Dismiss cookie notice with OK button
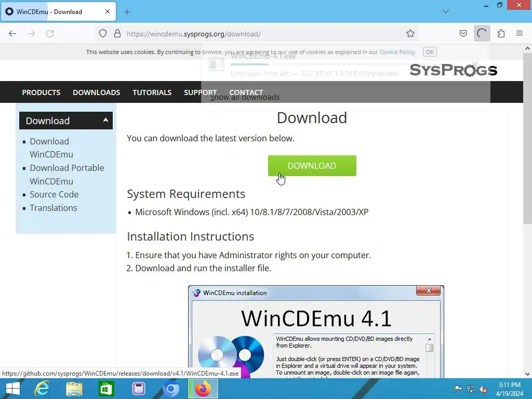This screenshot has width=532, height=399. pos(430,52)
